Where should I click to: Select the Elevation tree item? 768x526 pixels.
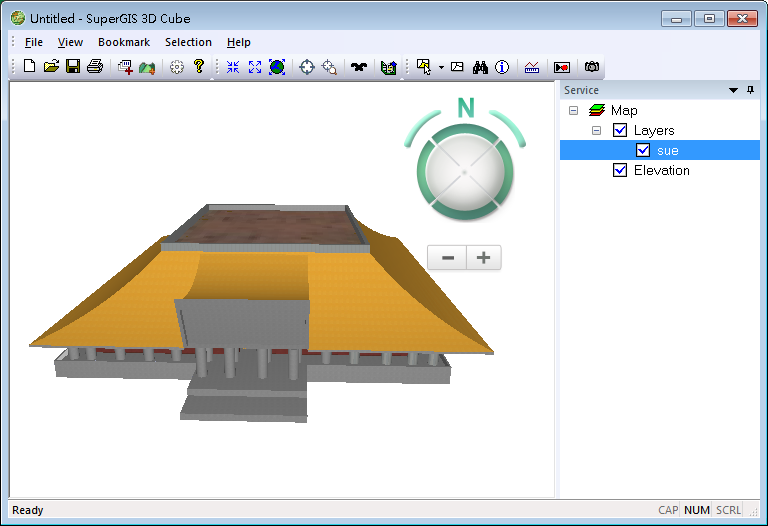(662, 170)
